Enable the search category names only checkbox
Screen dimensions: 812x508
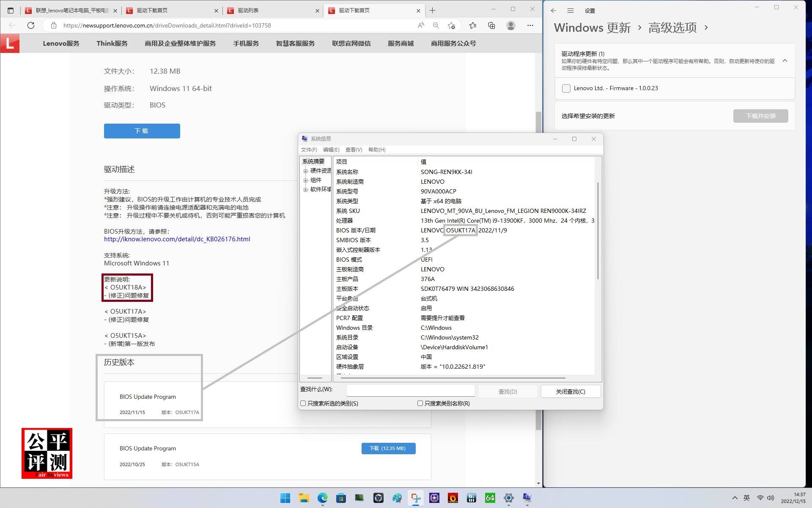click(420, 403)
